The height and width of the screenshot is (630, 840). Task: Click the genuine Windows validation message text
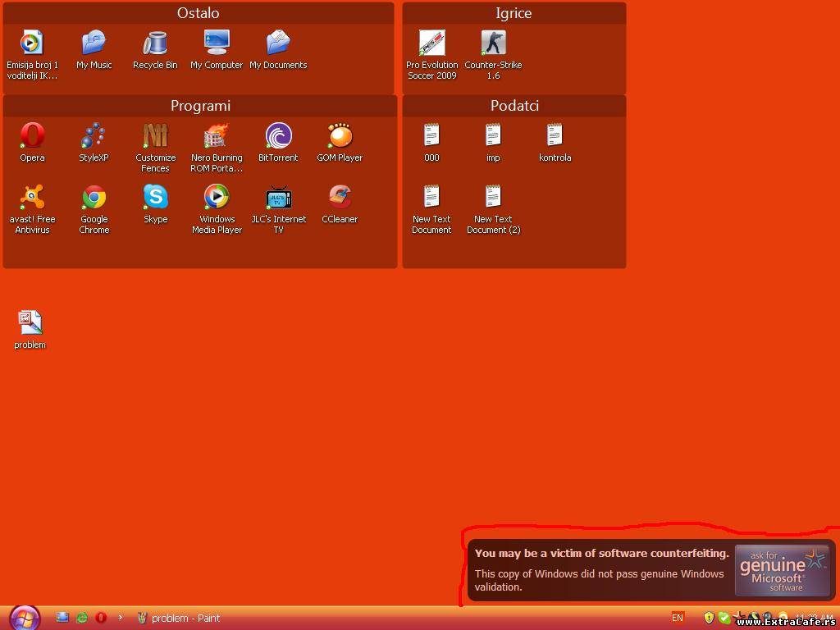click(x=600, y=580)
